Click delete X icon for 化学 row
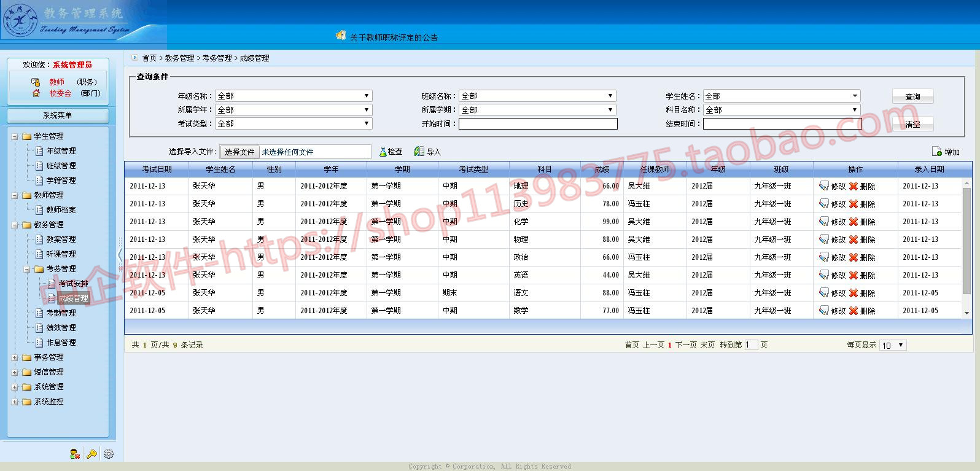This screenshot has width=980, height=471. click(853, 222)
